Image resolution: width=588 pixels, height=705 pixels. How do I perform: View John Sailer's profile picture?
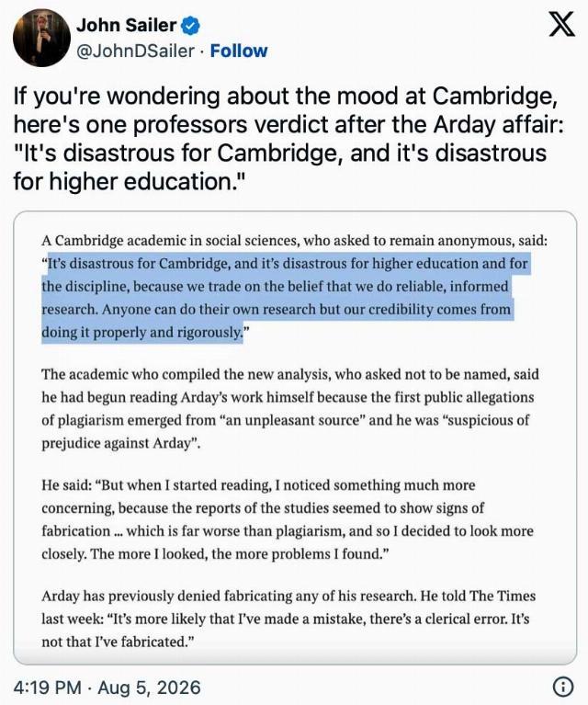pos(42,38)
